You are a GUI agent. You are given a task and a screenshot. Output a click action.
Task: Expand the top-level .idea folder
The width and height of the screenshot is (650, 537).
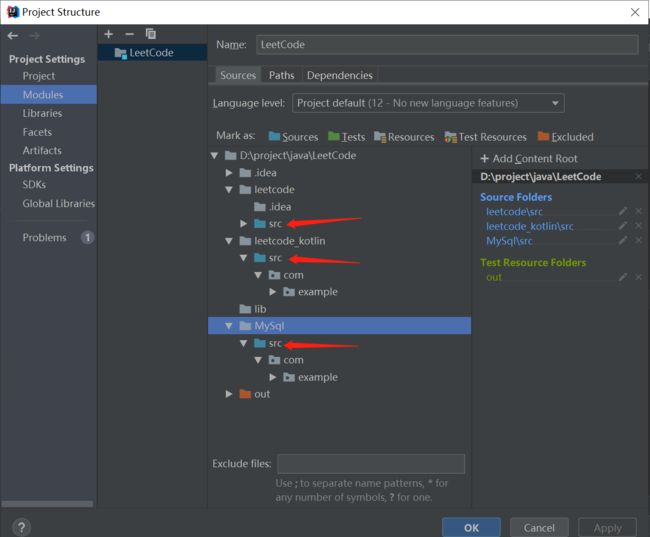[x=229, y=173]
